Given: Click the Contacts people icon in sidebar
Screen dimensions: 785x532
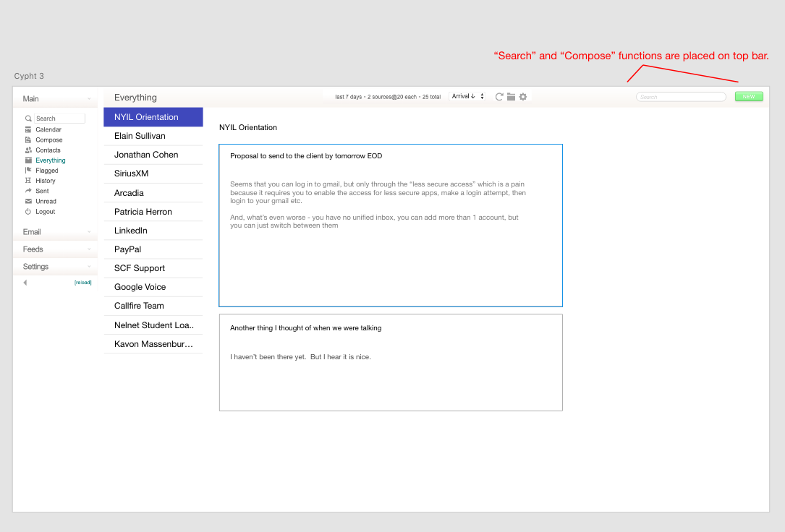Looking at the screenshot, I should tap(28, 150).
